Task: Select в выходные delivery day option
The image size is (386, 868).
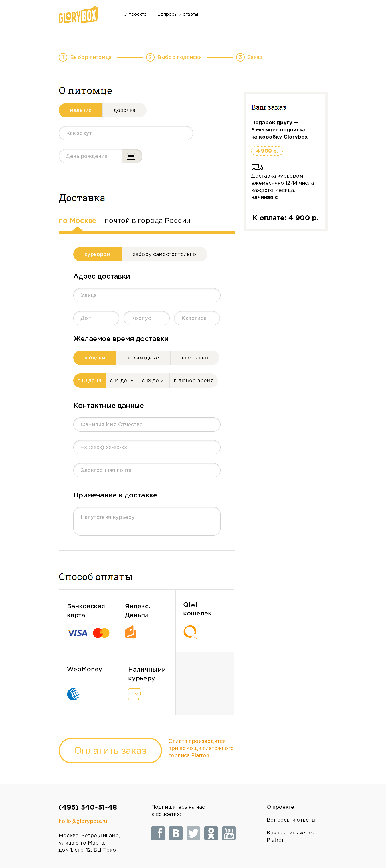Action: [143, 357]
